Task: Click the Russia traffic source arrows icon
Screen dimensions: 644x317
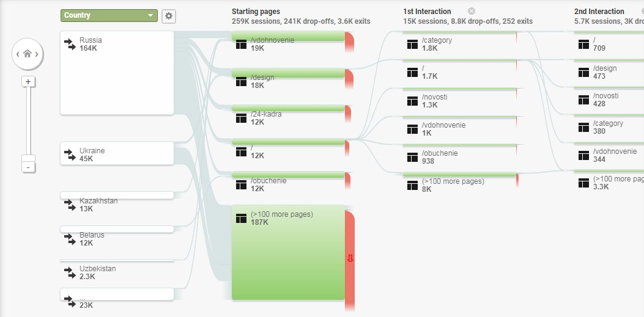Action: 70,45
